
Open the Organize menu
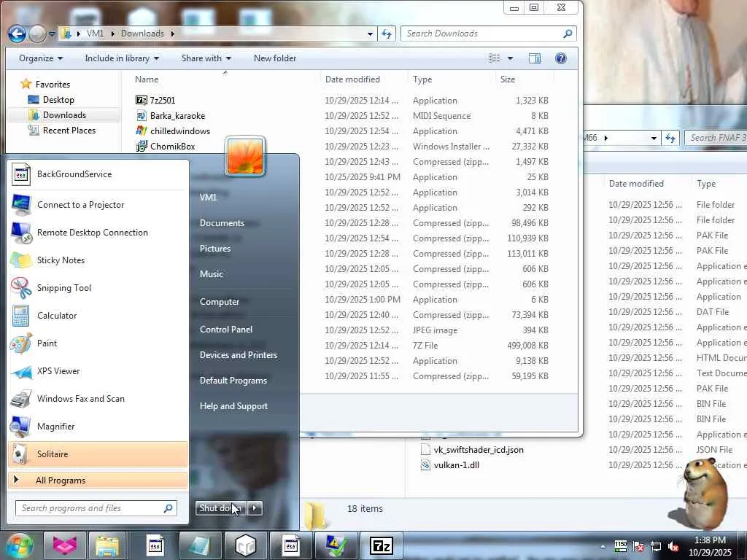pyautogui.click(x=41, y=58)
